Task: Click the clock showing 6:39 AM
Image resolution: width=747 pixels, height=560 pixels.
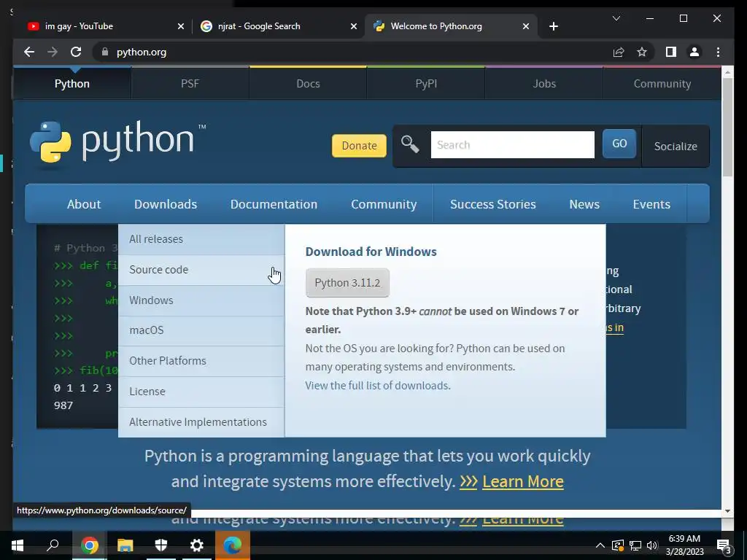Action: [684, 539]
